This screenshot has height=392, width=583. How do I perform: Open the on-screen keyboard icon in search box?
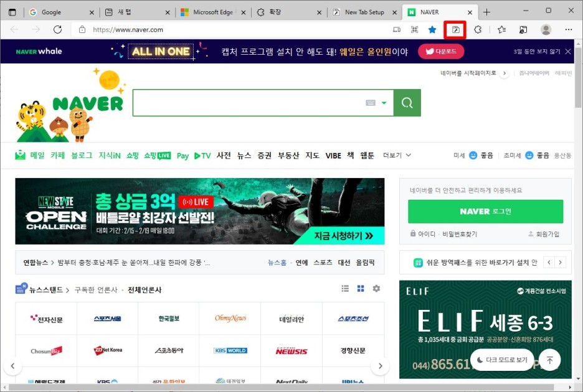(x=371, y=103)
